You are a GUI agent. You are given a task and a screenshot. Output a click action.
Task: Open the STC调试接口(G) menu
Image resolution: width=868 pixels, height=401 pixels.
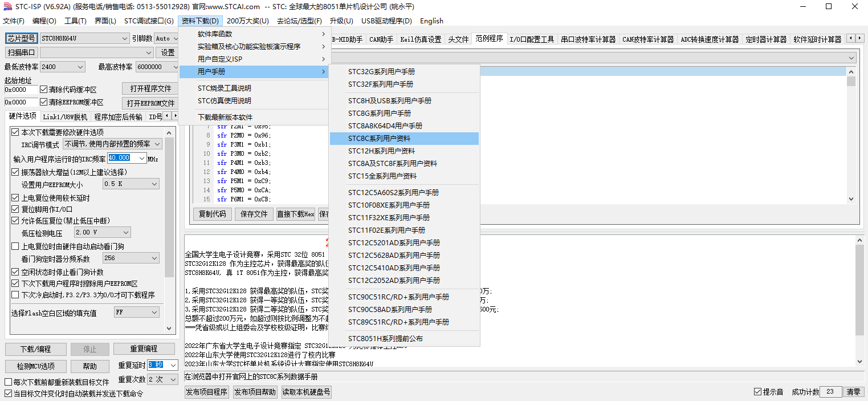(149, 21)
